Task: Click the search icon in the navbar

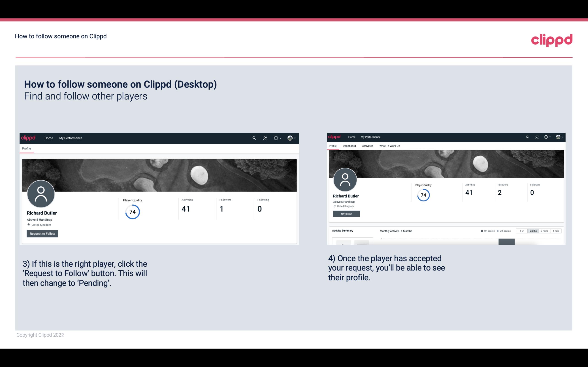Action: pyautogui.click(x=254, y=138)
